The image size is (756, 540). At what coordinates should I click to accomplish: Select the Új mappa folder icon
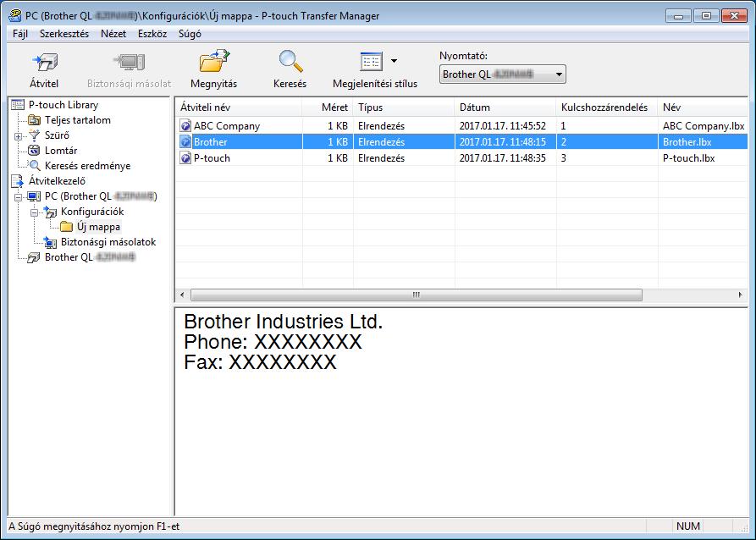pos(67,227)
